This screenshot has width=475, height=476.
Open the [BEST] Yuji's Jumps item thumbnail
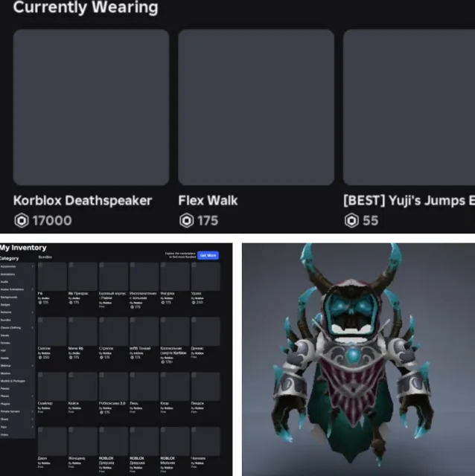coord(409,107)
